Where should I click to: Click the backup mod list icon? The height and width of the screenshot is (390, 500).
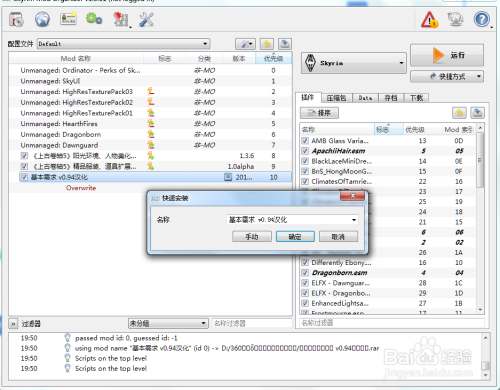click(284, 44)
